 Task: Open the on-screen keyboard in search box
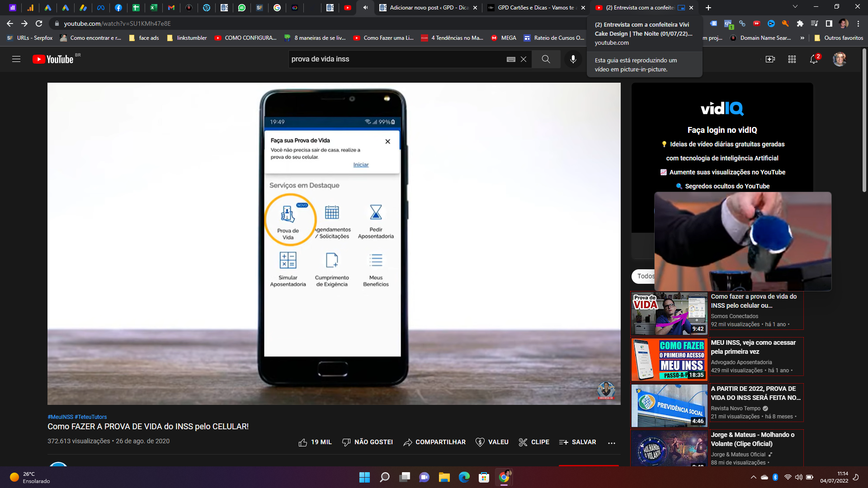click(511, 59)
